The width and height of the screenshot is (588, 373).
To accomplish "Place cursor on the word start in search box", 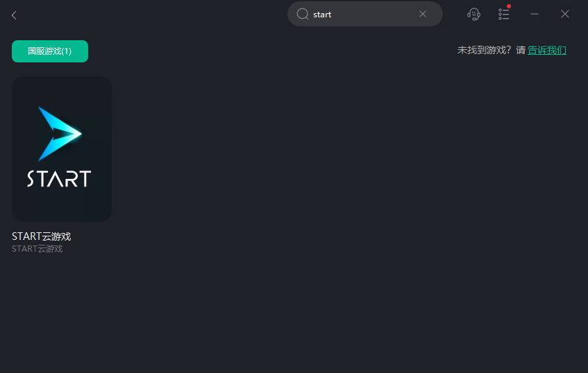I will 322,15.
